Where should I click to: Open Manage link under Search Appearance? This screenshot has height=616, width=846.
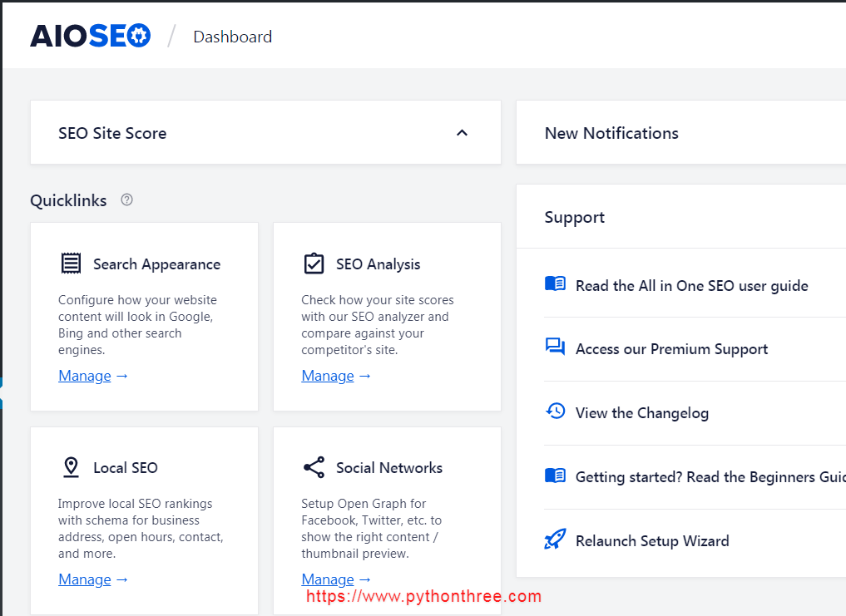point(85,375)
